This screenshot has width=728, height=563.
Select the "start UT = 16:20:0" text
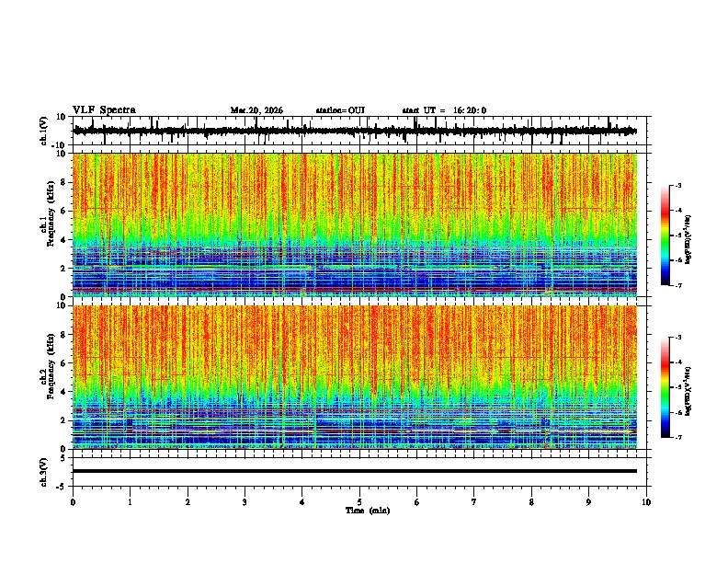click(444, 110)
